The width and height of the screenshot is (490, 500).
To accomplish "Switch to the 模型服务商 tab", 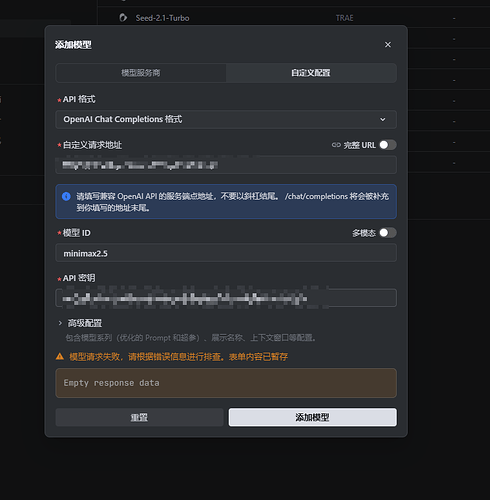I will [141, 73].
